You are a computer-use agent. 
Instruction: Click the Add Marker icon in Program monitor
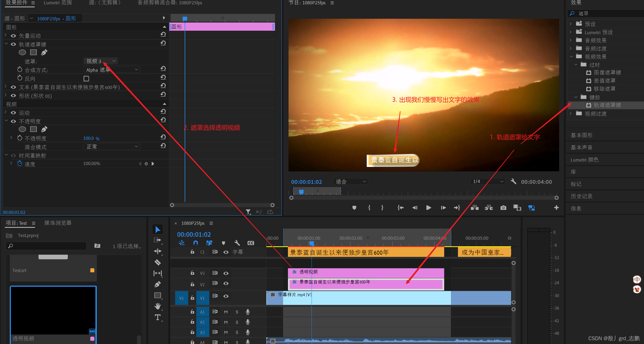(x=354, y=208)
